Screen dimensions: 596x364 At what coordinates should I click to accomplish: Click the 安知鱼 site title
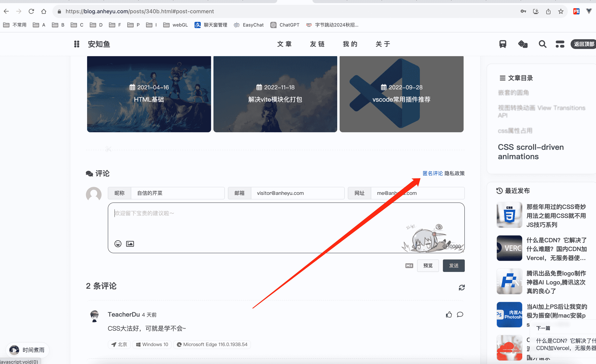coord(99,44)
